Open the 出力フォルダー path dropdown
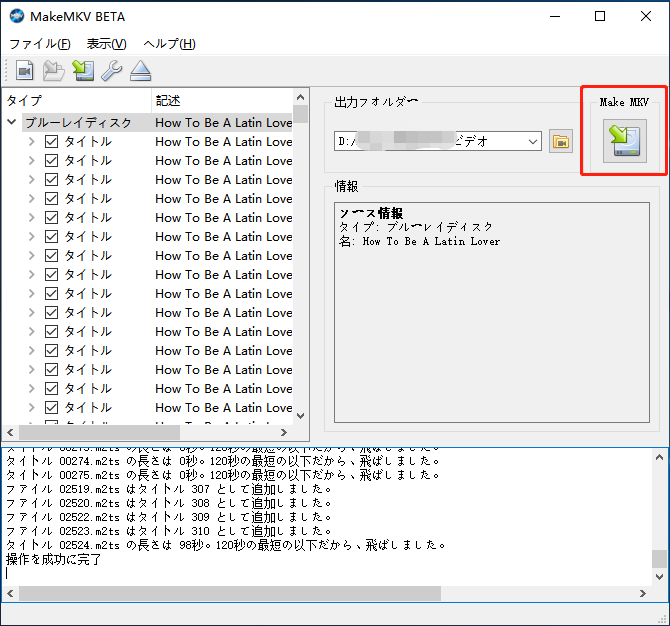The width and height of the screenshot is (670, 626). [532, 141]
